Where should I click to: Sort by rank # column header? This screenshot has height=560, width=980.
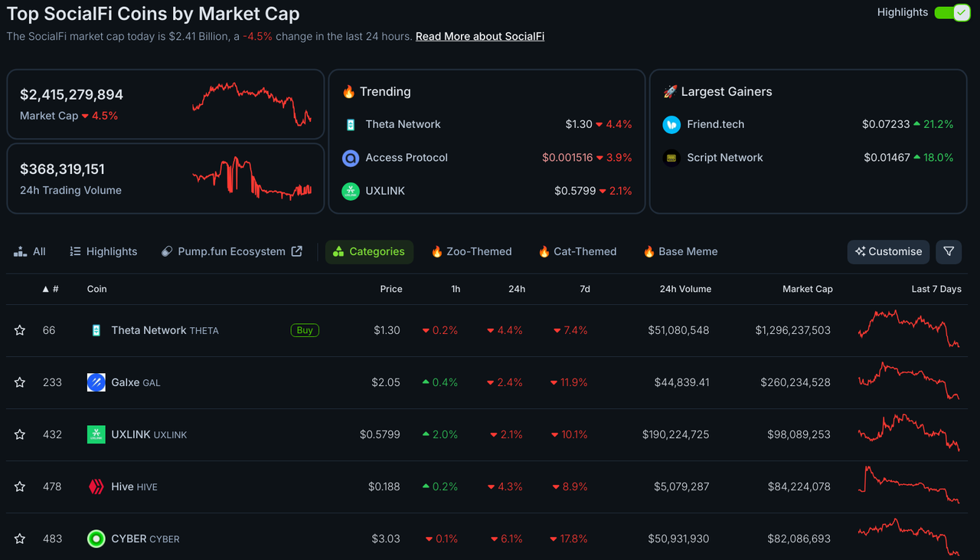[51, 289]
